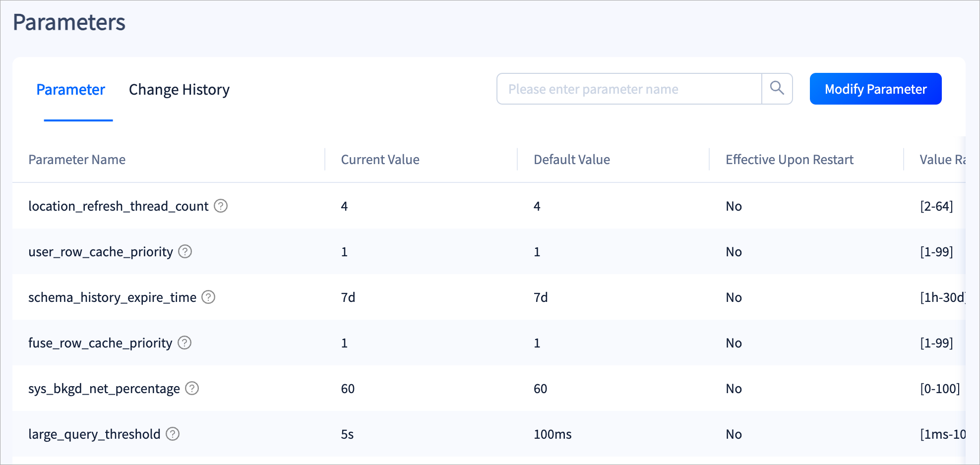Image resolution: width=980 pixels, height=465 pixels.
Task: Click the Current Value column header
Action: click(x=380, y=160)
